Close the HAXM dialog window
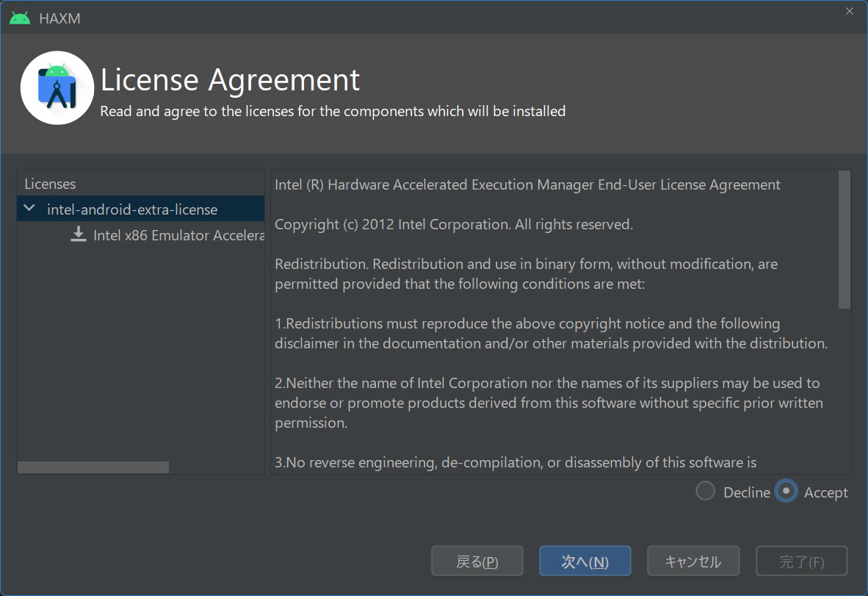 click(x=850, y=11)
